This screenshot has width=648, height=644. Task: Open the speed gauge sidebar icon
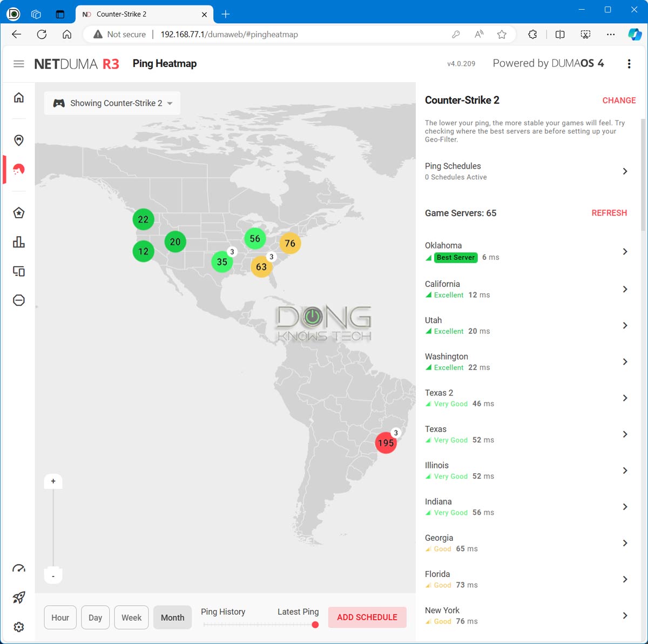coord(19,568)
